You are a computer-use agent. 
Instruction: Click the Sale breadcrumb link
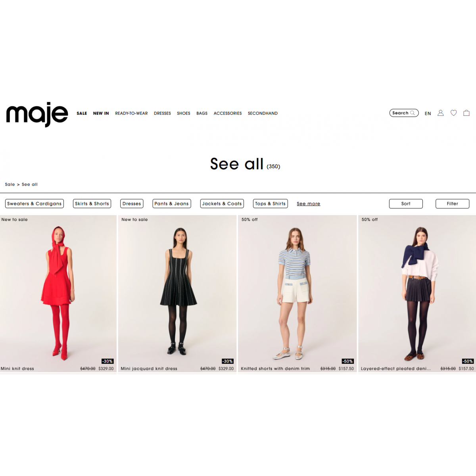tap(10, 184)
